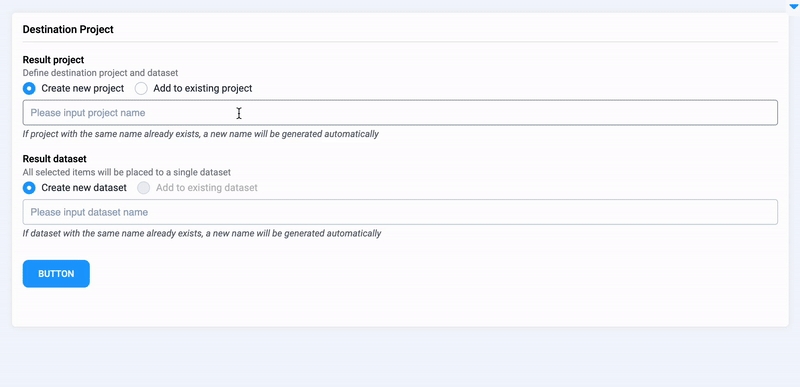The image size is (800, 387).
Task: Click the 'Define destination project and dataset' description
Action: point(101,73)
